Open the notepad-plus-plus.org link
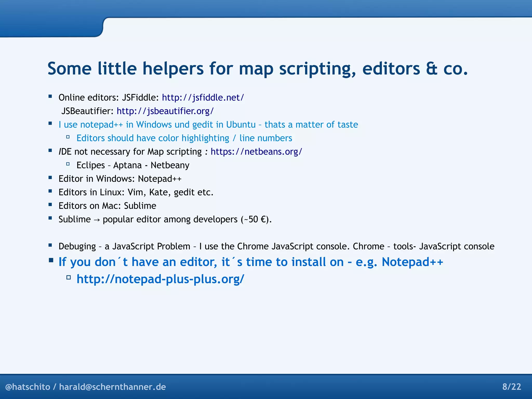This screenshot has width=532, height=399. (161, 279)
